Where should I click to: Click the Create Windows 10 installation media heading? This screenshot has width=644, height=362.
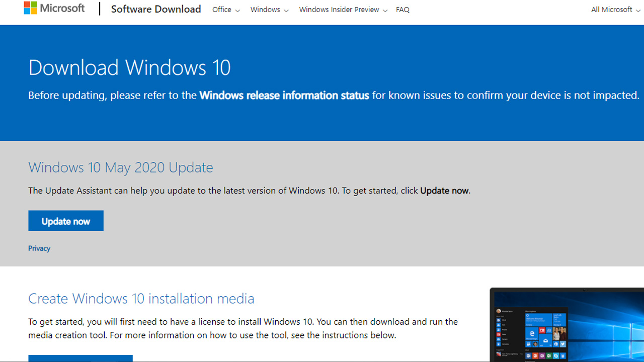[141, 298]
